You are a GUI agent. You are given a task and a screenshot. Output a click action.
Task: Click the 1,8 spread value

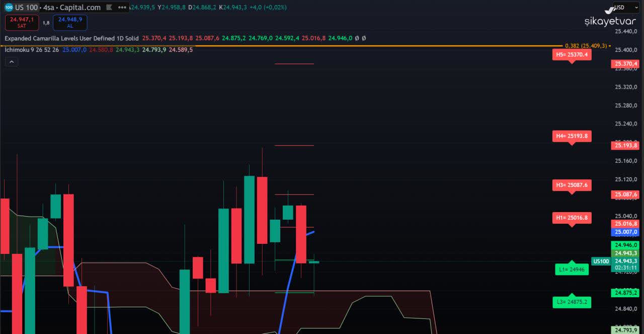pos(46,23)
